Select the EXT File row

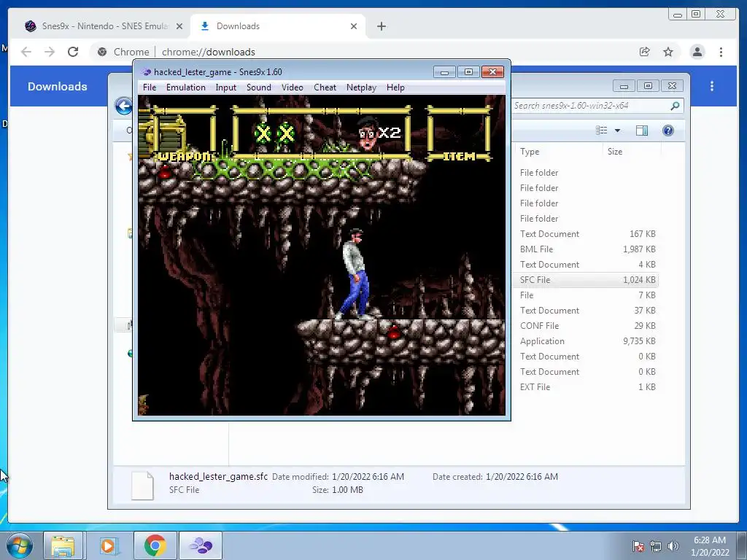586,387
